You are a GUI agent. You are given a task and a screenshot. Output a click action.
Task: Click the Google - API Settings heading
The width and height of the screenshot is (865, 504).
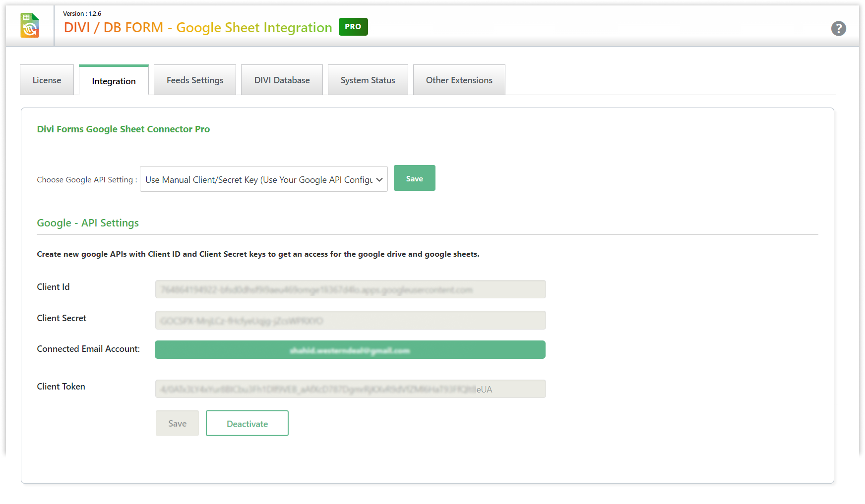point(88,223)
